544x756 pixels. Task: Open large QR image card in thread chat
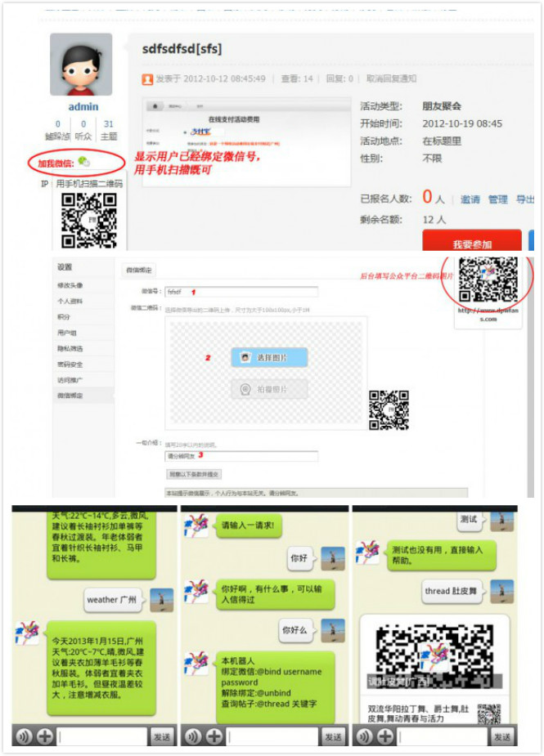[x=434, y=655]
